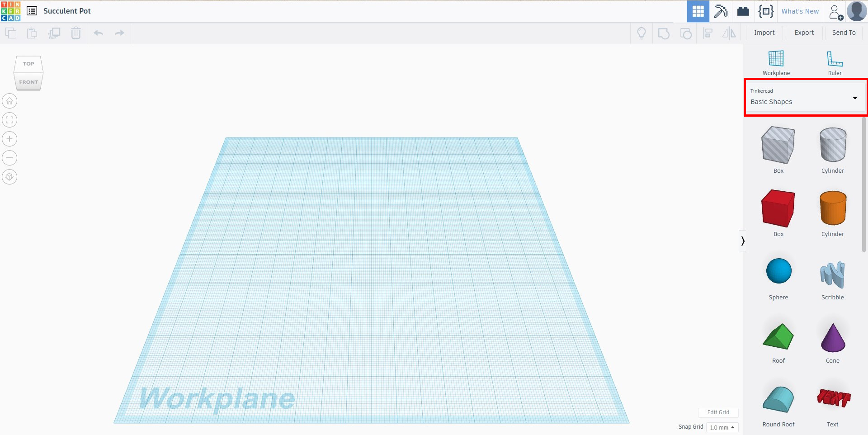Switch to 3D design grid view
This screenshot has width=868, height=435.
tap(698, 11)
